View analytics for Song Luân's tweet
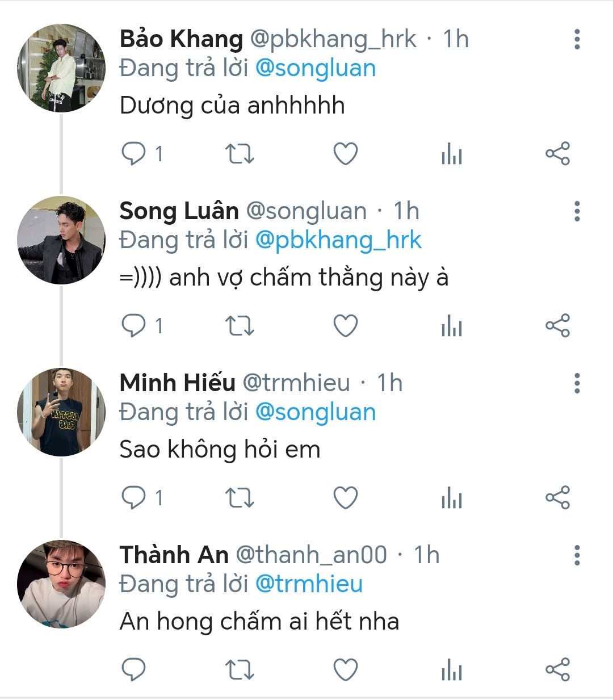 (452, 326)
